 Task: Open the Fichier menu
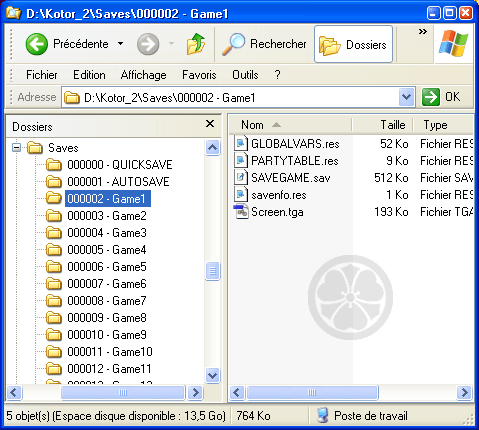pos(42,75)
